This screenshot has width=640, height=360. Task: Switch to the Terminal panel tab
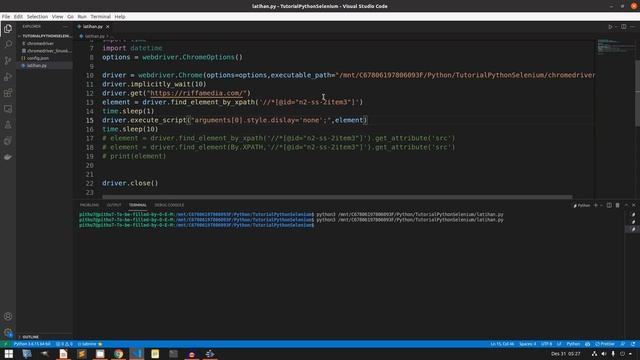tap(138, 205)
